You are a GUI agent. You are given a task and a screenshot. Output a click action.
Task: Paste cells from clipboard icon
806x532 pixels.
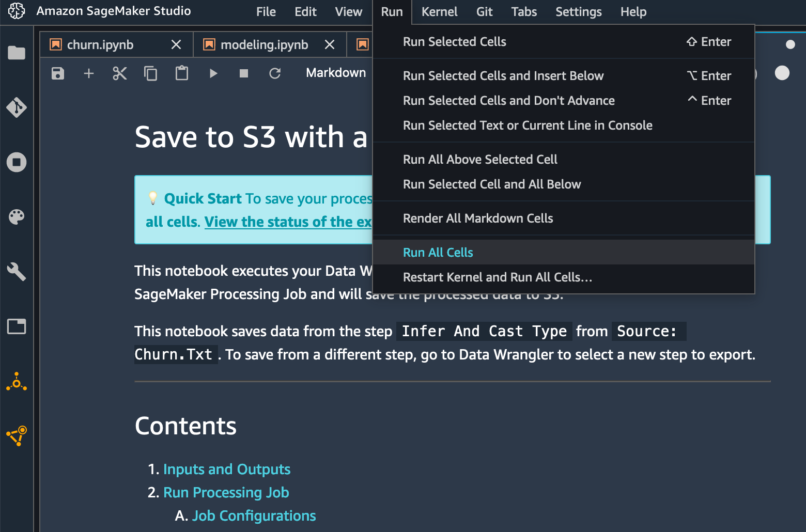182,73
